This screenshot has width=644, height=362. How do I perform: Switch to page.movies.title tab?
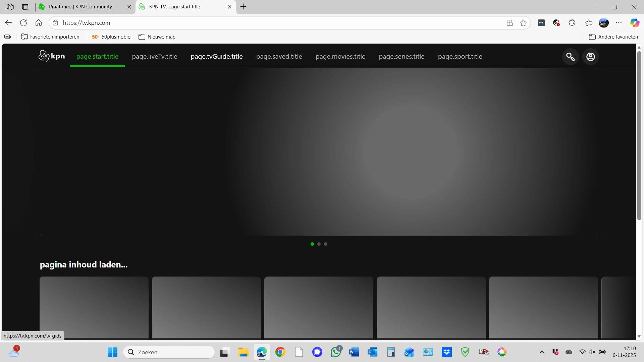pos(340,56)
